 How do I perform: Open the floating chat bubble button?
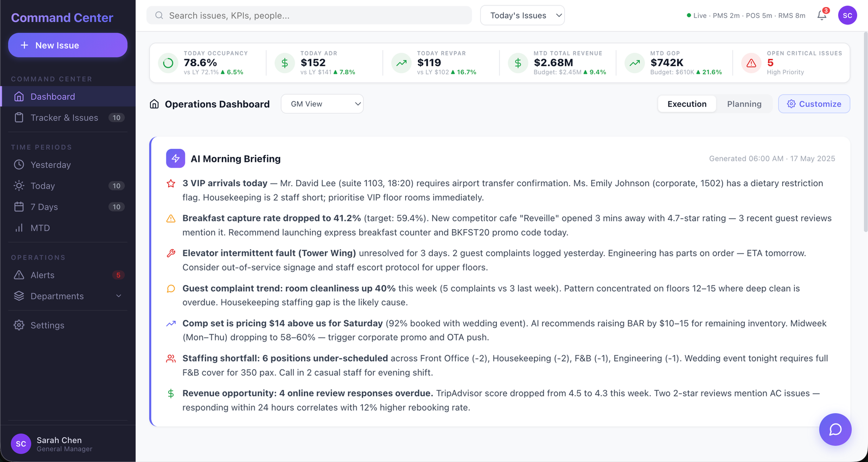835,429
